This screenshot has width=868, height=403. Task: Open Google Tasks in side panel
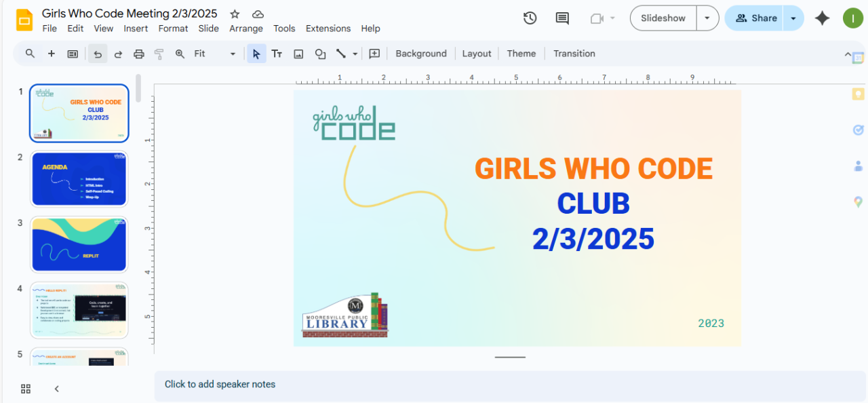pyautogui.click(x=858, y=130)
